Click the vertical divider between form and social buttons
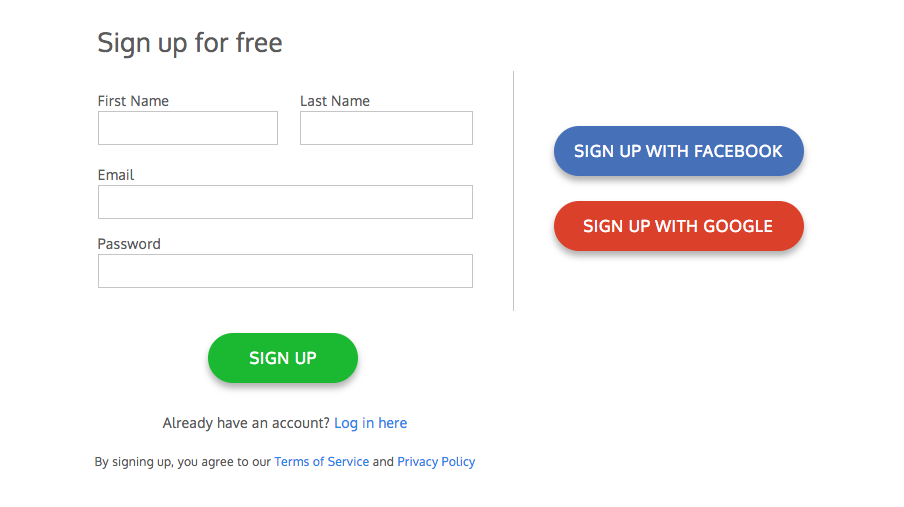 [x=513, y=190]
